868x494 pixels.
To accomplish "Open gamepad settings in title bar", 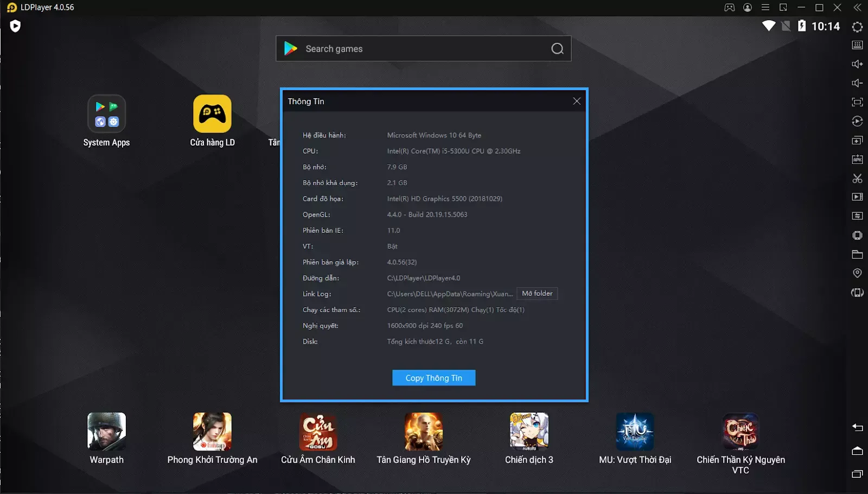I will [730, 8].
